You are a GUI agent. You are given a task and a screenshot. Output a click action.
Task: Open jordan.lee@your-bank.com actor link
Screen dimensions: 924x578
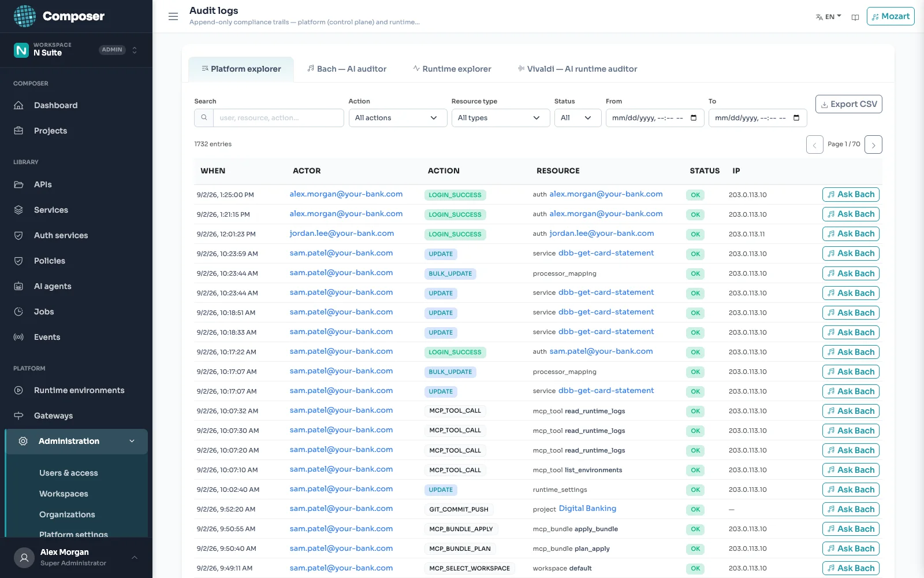click(x=342, y=234)
